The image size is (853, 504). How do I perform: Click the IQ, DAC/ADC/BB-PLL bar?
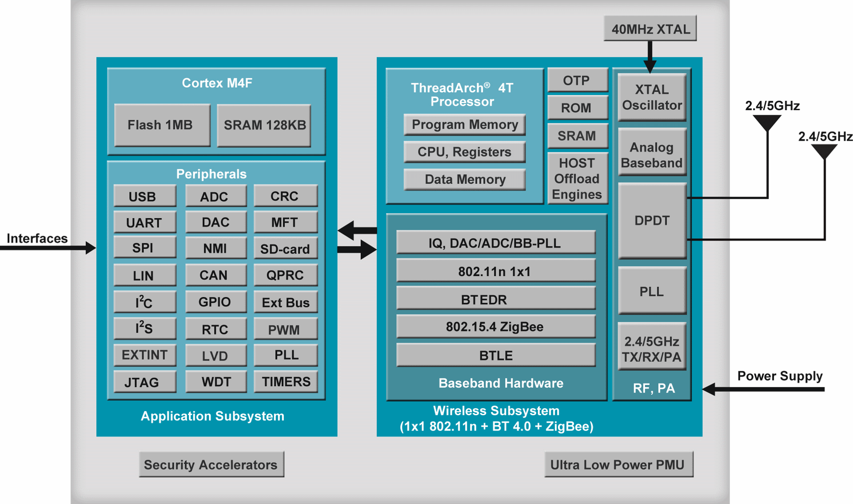(496, 242)
